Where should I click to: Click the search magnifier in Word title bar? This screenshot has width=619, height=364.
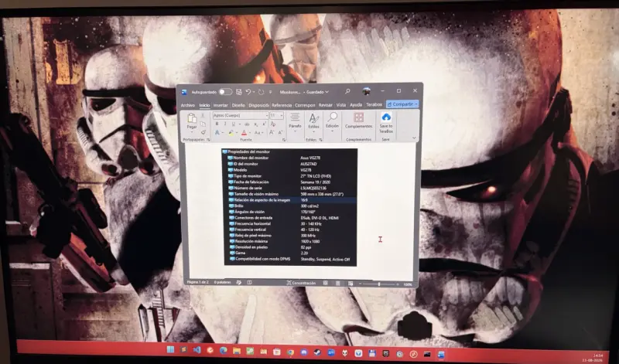click(347, 91)
